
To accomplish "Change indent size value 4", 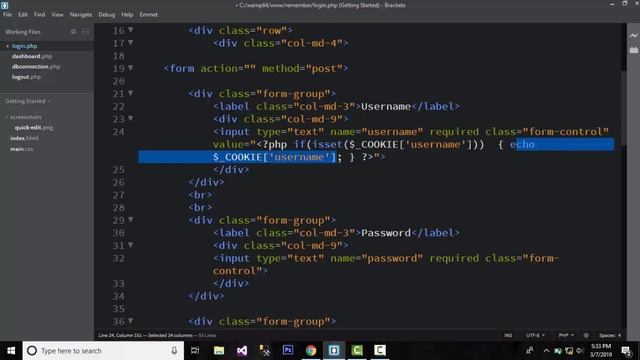I will [619, 335].
